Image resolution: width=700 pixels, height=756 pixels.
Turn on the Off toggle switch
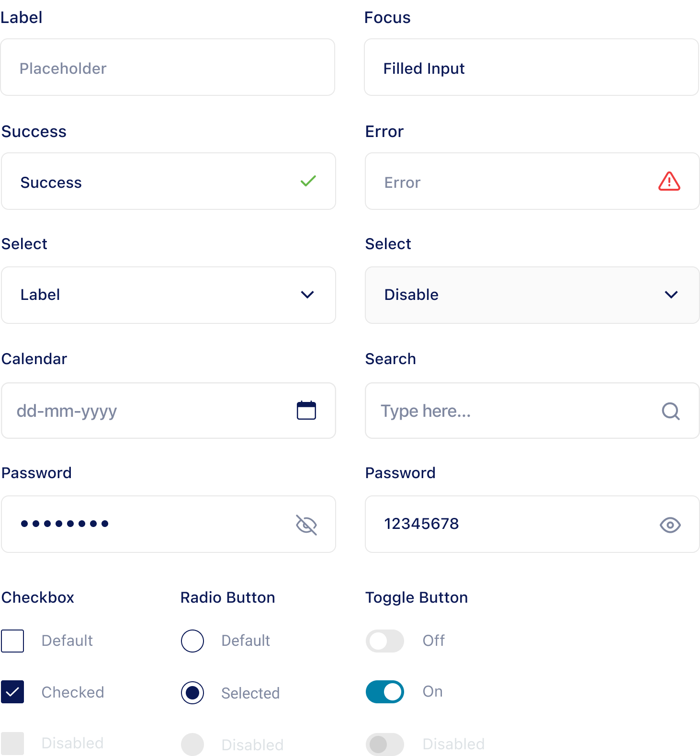[385, 641]
